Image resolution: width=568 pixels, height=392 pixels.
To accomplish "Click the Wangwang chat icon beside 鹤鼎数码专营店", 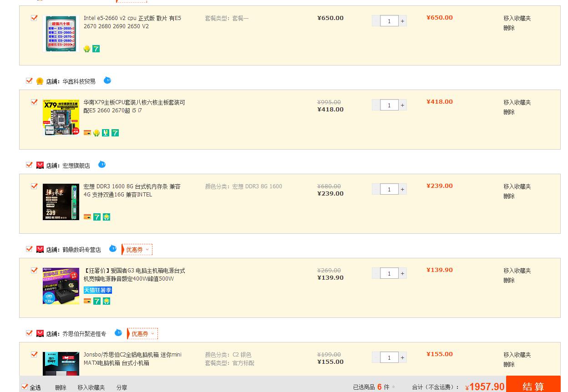I will [x=113, y=249].
